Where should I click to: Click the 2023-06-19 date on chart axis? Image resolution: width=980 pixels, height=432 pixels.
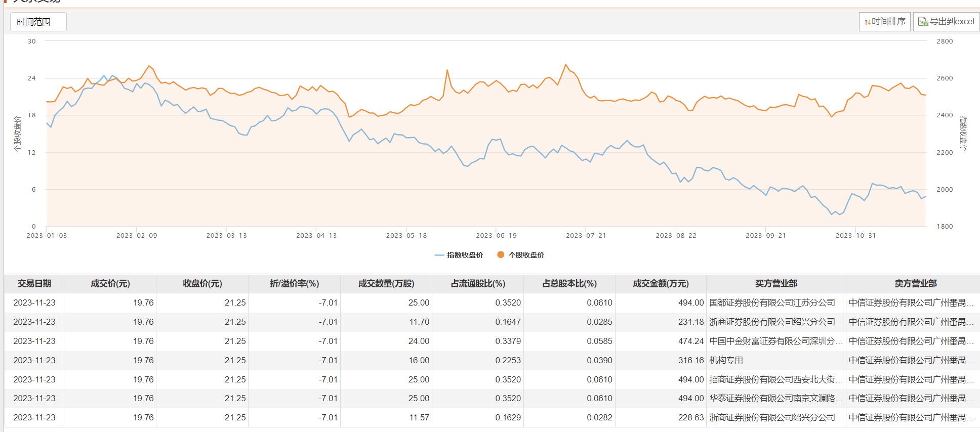(496, 236)
